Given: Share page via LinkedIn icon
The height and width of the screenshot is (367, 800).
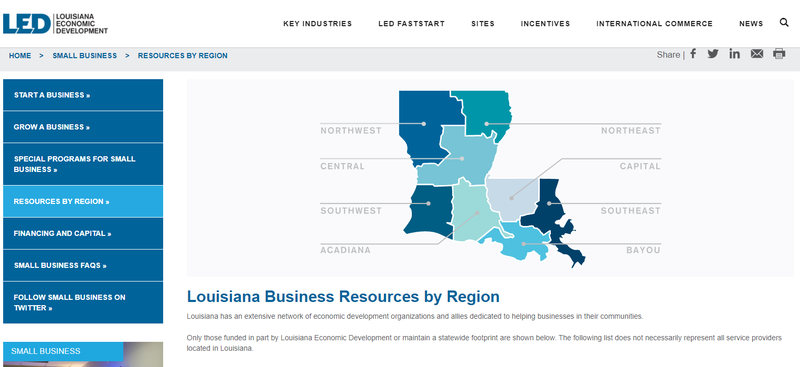Looking at the screenshot, I should [x=735, y=54].
